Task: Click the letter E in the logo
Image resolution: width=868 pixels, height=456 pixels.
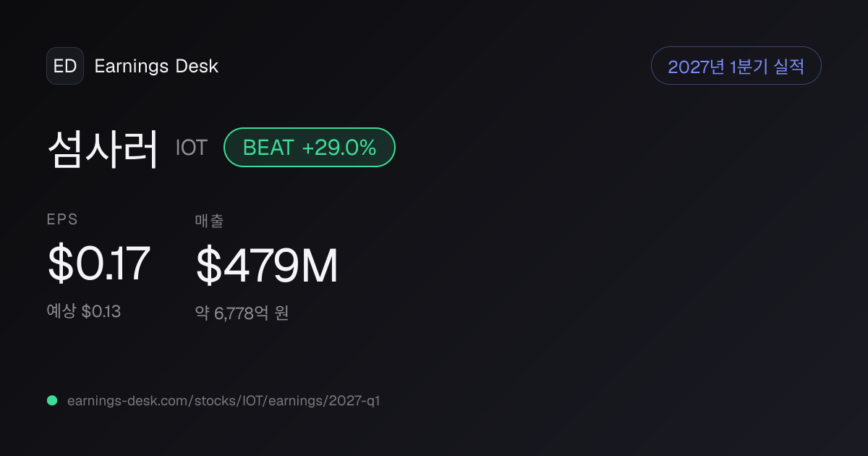Action: click(59, 66)
